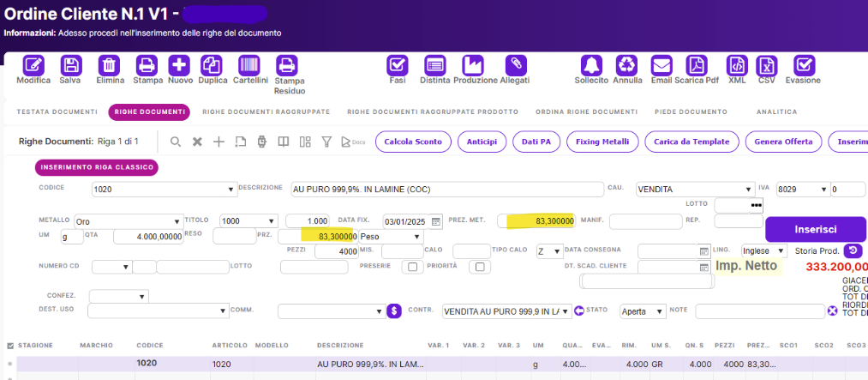Download document with Scarica Pdf icon

click(699, 65)
